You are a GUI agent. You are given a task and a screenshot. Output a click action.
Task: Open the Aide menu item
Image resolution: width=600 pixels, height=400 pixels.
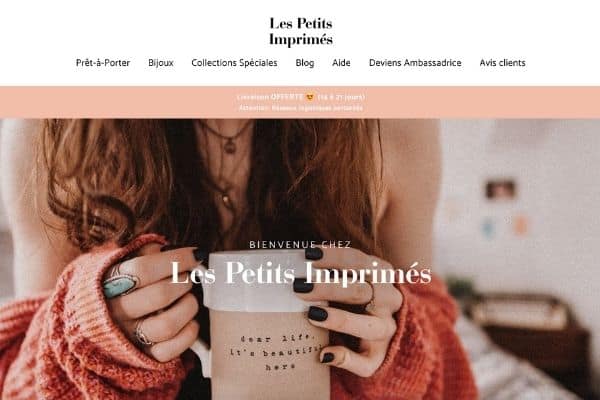point(341,63)
